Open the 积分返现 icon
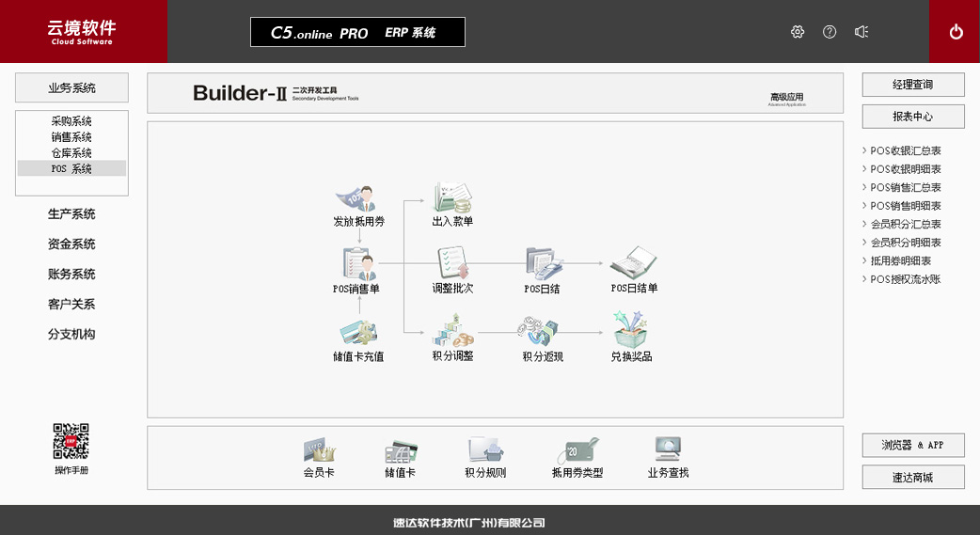This screenshot has width=980, height=535. click(543, 332)
